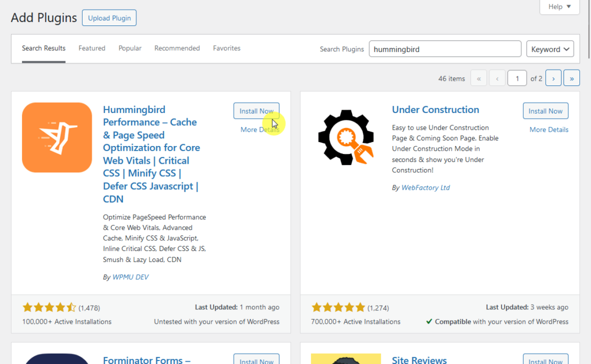Click the Forminator Forms plugin thumbnail

point(57,359)
